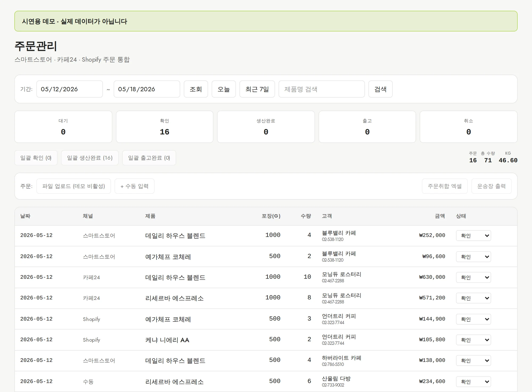The height and width of the screenshot is (392, 532).
Task: Select the 출고 status card
Action: click(367, 127)
